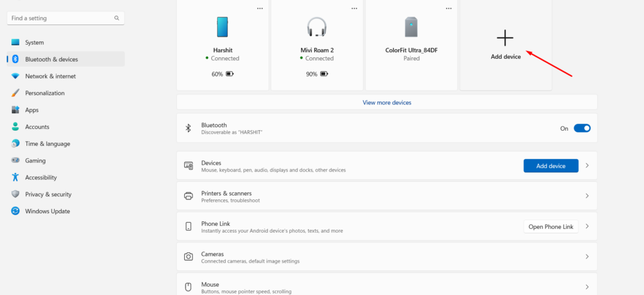The height and width of the screenshot is (295, 644).
Task: Turn off the Bluetooth toggle switch
Action: point(582,128)
